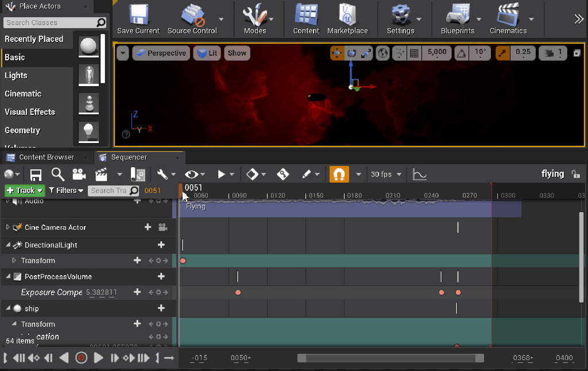Viewport: 588px width, 371px height.
Task: Click the timeline range scrollbar at bottom
Action: tap(390, 358)
